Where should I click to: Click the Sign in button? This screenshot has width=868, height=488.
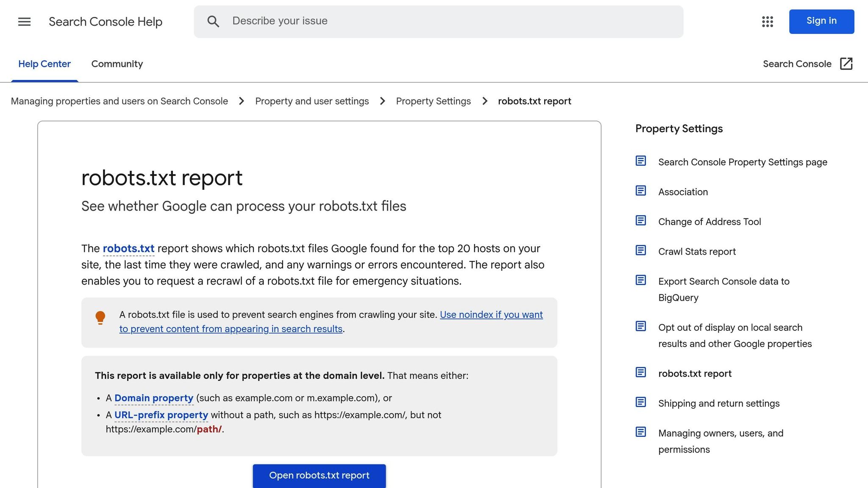[x=821, y=21]
